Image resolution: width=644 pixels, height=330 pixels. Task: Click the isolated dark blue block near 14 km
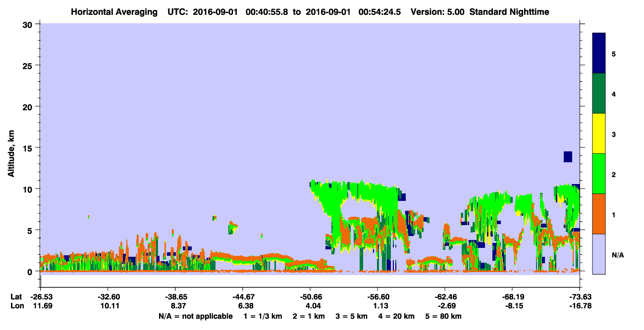[x=568, y=156]
